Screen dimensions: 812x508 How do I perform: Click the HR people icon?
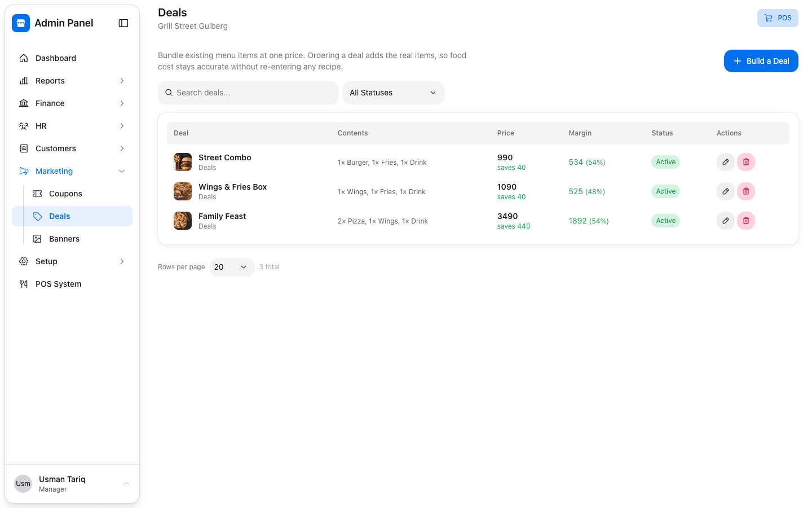[24, 126]
